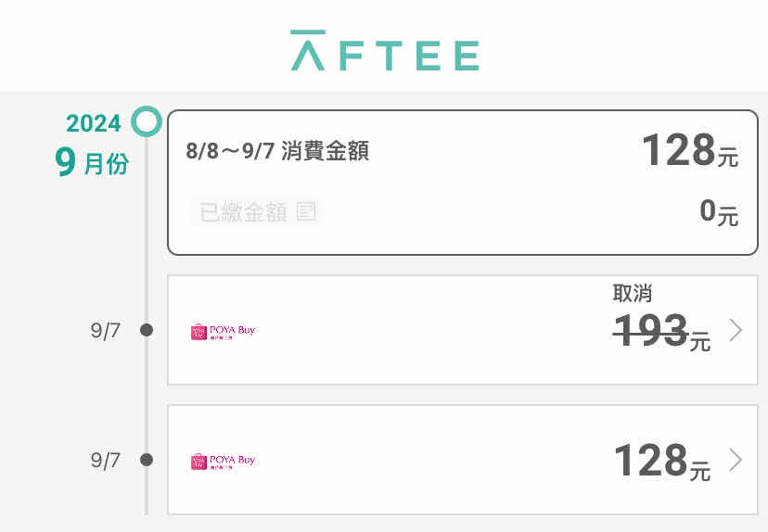
Task: Click the receipt icon beside 已繳金額
Action: [x=305, y=212]
